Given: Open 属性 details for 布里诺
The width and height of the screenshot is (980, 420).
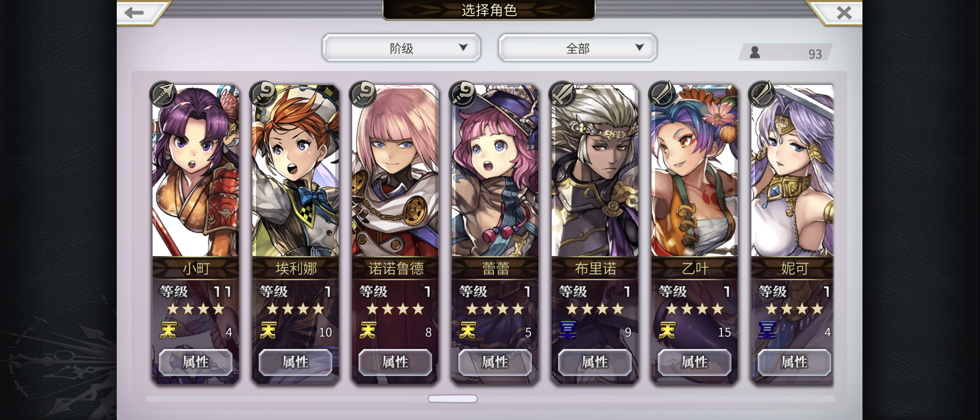Looking at the screenshot, I should (595, 362).
